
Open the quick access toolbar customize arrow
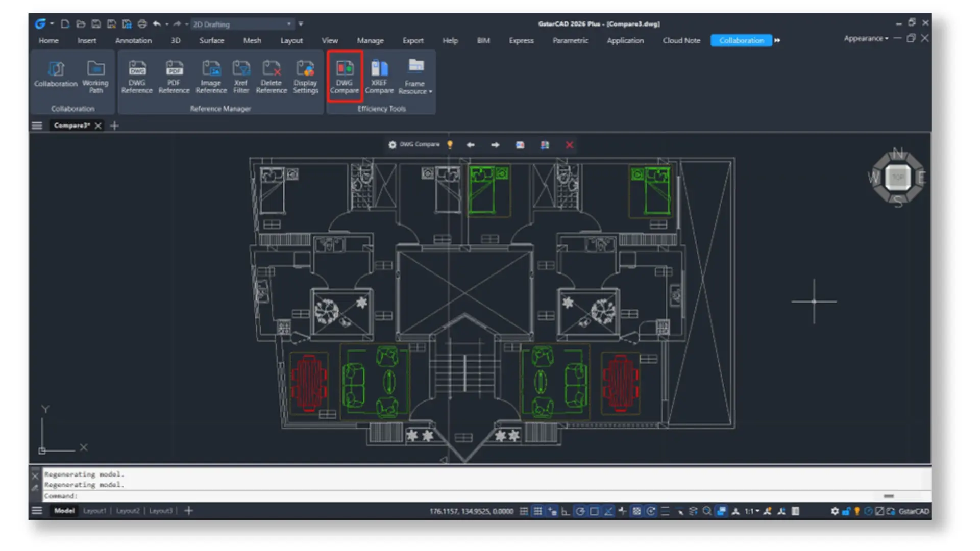click(x=301, y=24)
